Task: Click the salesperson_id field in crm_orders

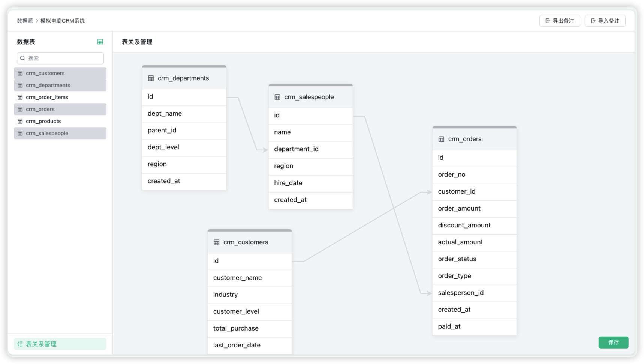Action: pos(461,293)
